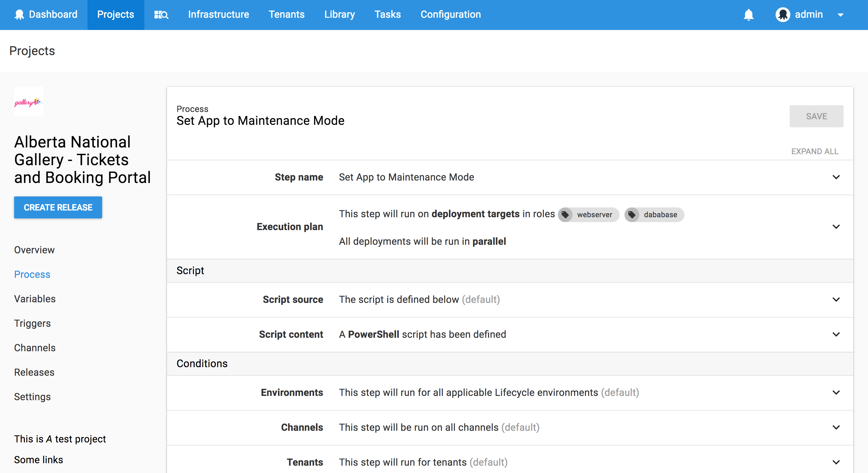The height and width of the screenshot is (473, 868).
Task: Click the gallery project logo thumbnail
Action: point(29,102)
